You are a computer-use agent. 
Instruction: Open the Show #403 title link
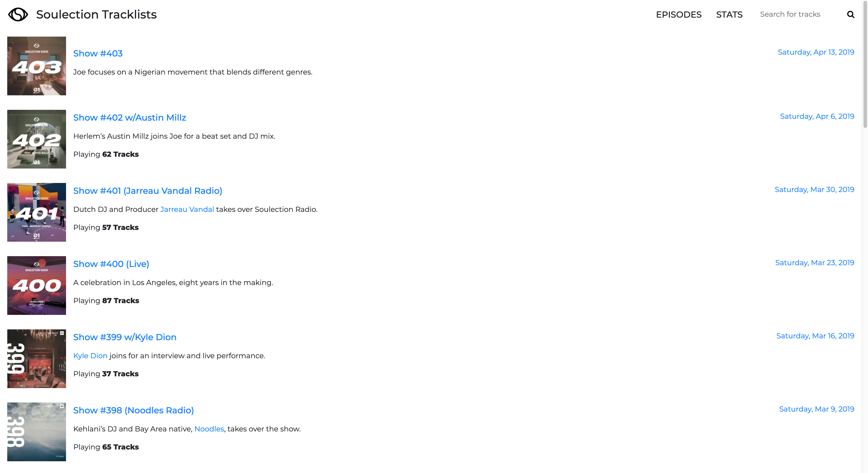[98, 54]
